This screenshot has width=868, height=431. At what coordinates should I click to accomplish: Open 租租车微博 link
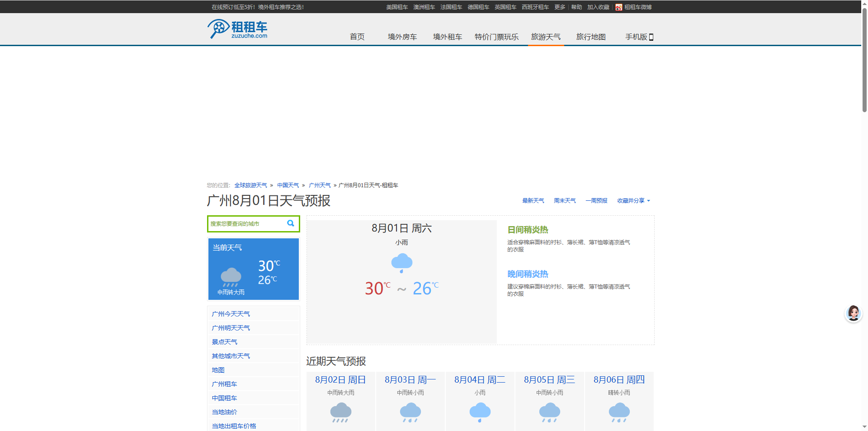[x=638, y=7]
